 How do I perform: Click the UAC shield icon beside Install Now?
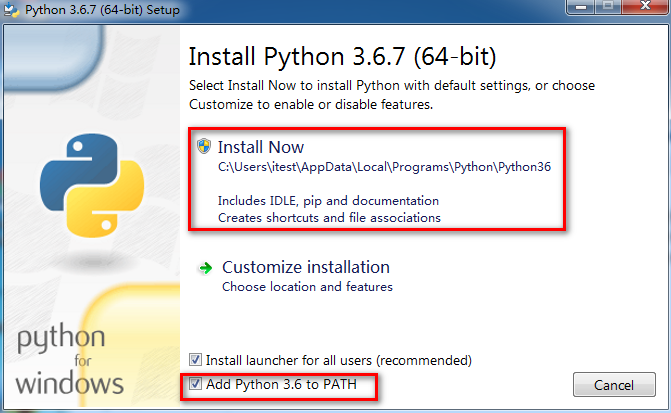pos(204,146)
